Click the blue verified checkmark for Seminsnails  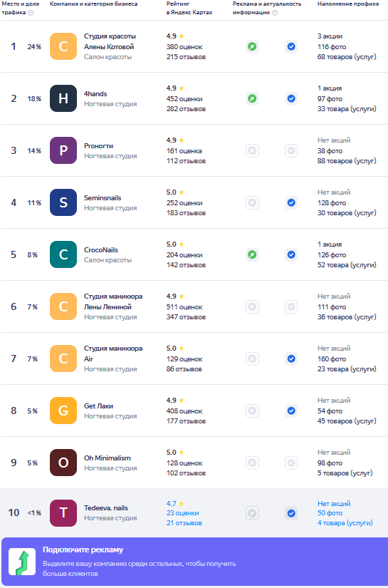point(291,203)
